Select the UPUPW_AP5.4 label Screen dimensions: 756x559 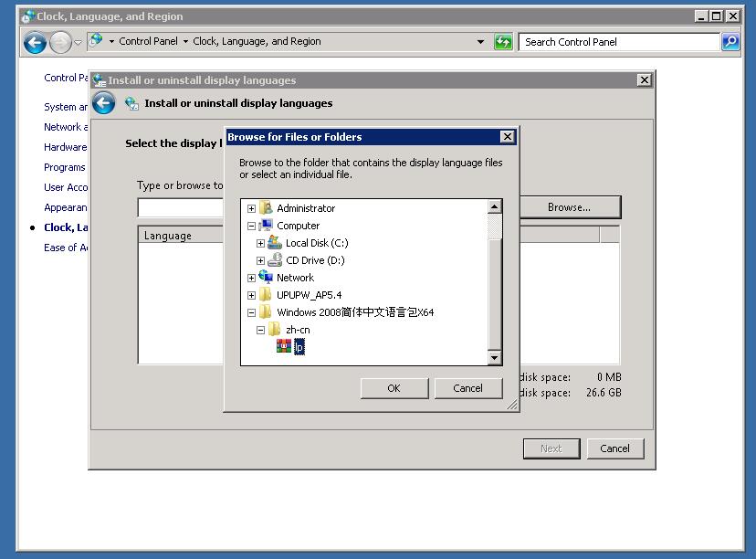click(309, 295)
